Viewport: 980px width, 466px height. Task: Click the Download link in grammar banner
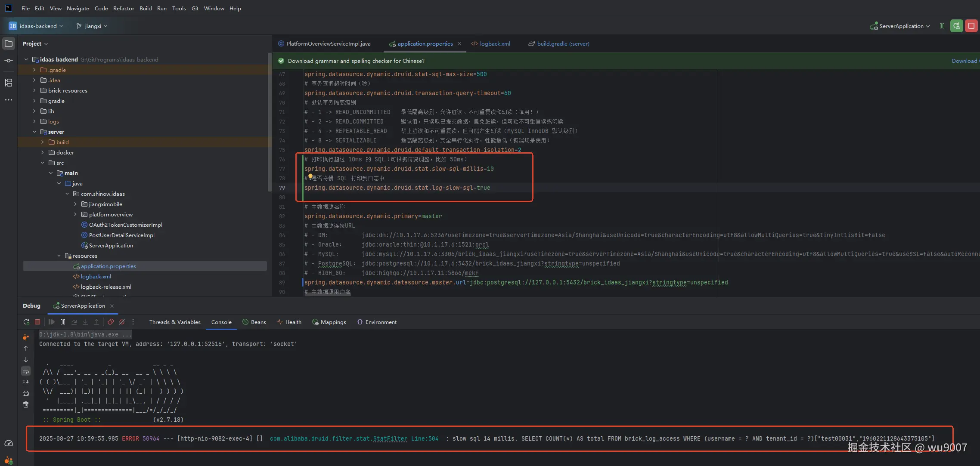[x=964, y=61]
